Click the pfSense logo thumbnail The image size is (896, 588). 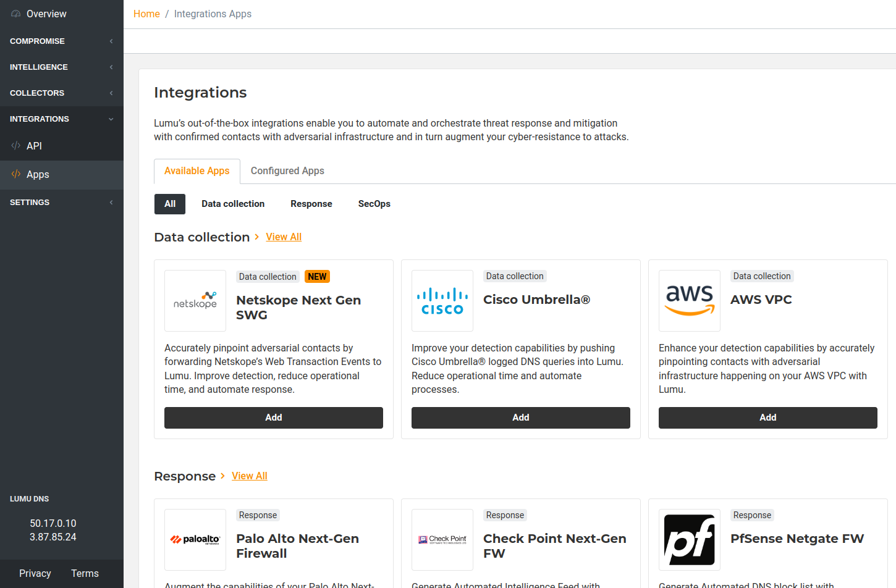[x=690, y=540]
